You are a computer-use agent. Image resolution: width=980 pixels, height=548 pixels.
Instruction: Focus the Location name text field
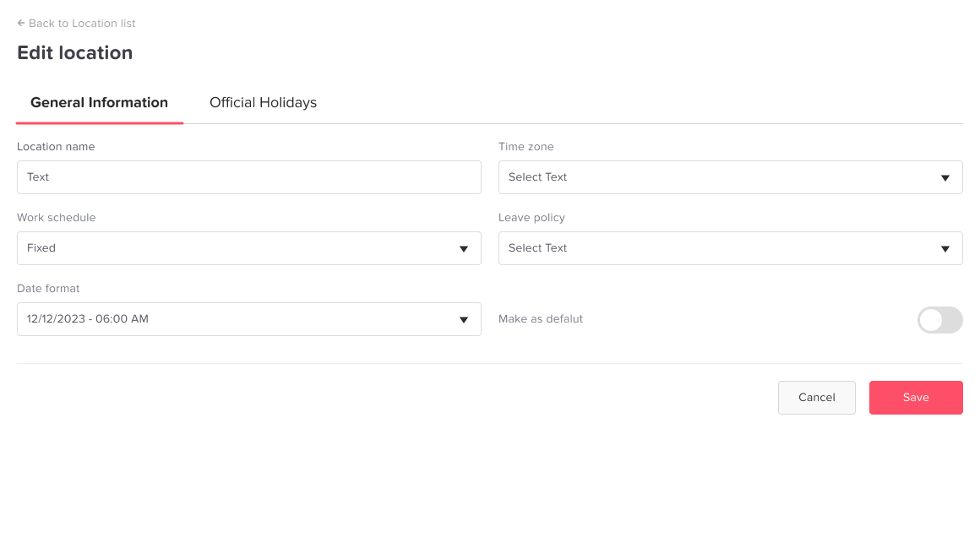249,177
